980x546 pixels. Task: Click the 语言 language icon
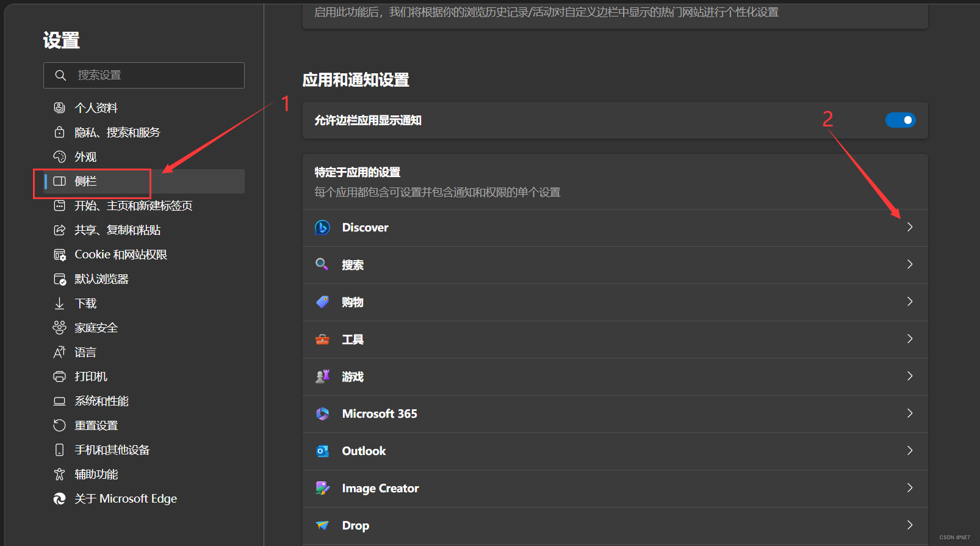coord(59,352)
